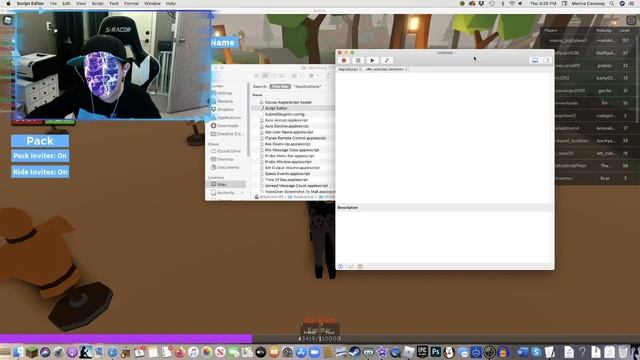Open the Font menu

[x=114, y=3]
